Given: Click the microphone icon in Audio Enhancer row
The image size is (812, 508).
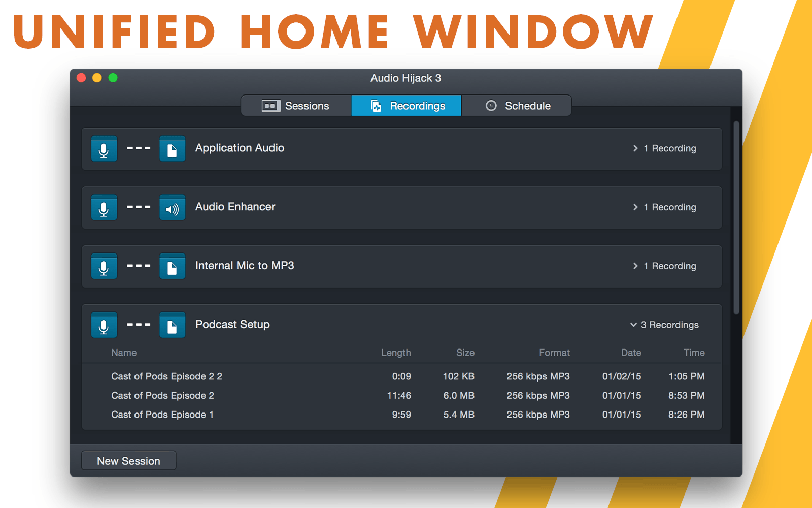Looking at the screenshot, I should (104, 207).
